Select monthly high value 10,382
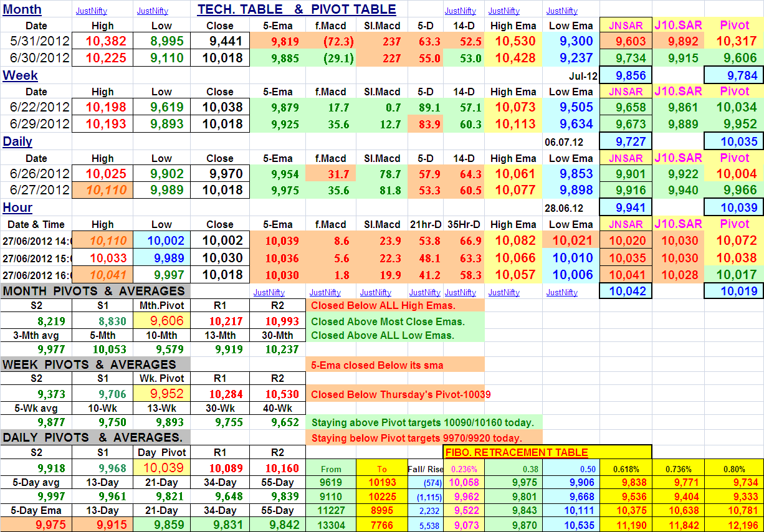 (x=102, y=42)
